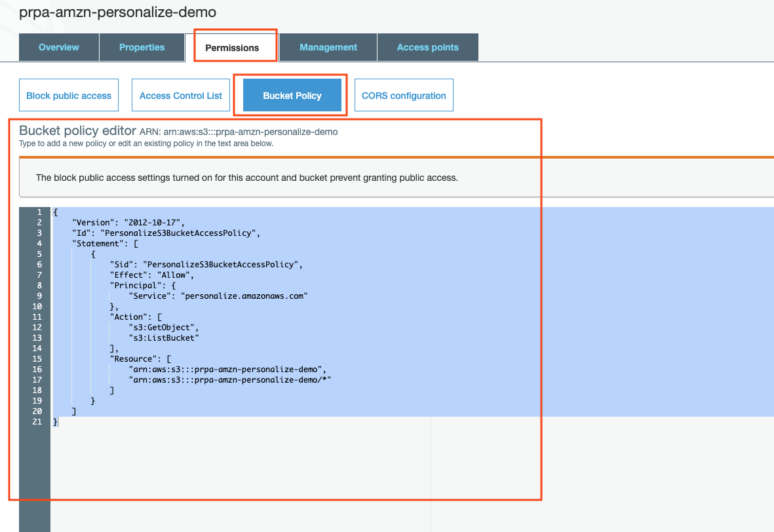
Task: Click the closing brace on line 21
Action: pyautogui.click(x=55, y=421)
